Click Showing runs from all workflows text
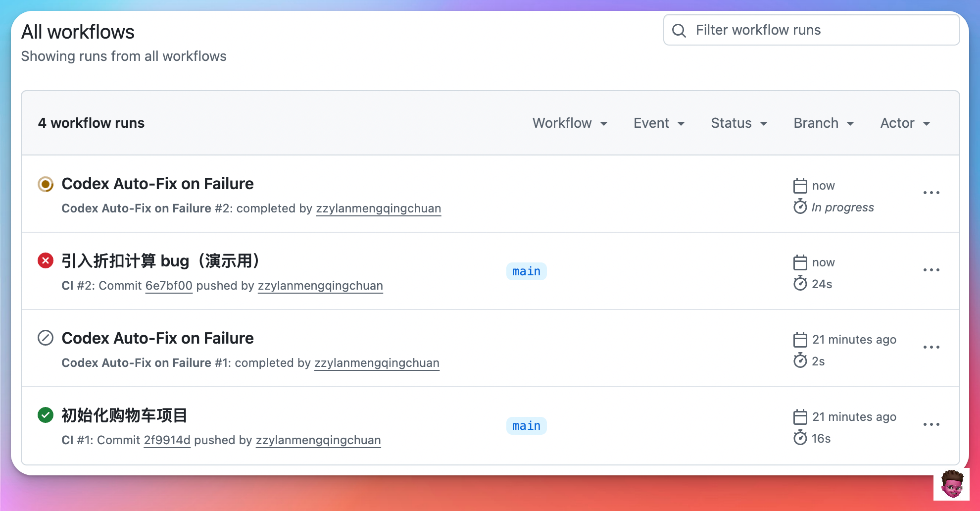The height and width of the screenshot is (511, 980). [x=124, y=56]
